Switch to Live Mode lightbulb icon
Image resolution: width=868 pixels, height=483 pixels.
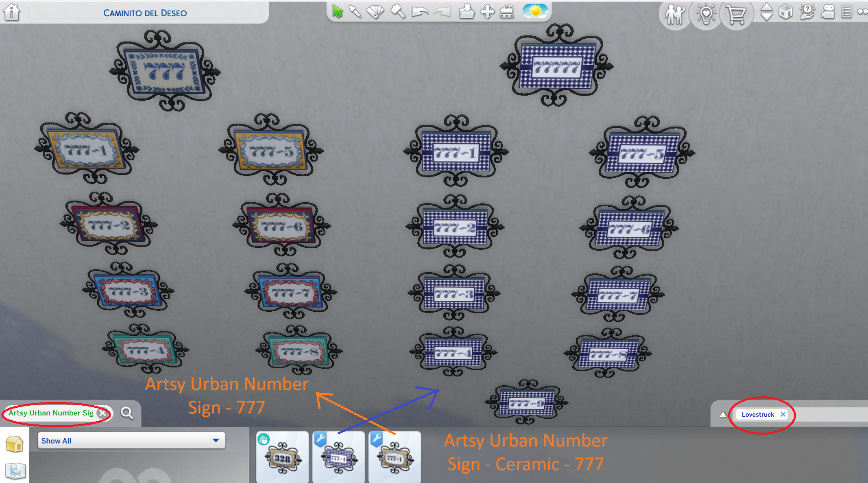click(706, 15)
